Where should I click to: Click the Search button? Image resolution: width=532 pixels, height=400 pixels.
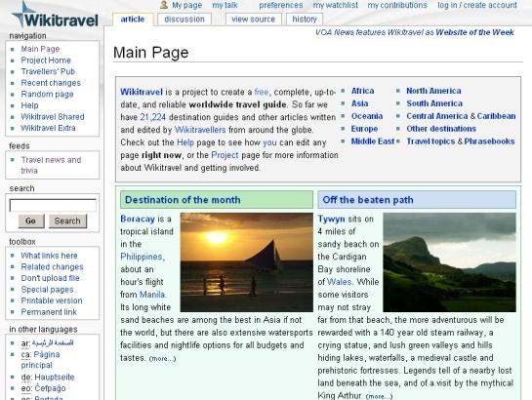point(67,221)
